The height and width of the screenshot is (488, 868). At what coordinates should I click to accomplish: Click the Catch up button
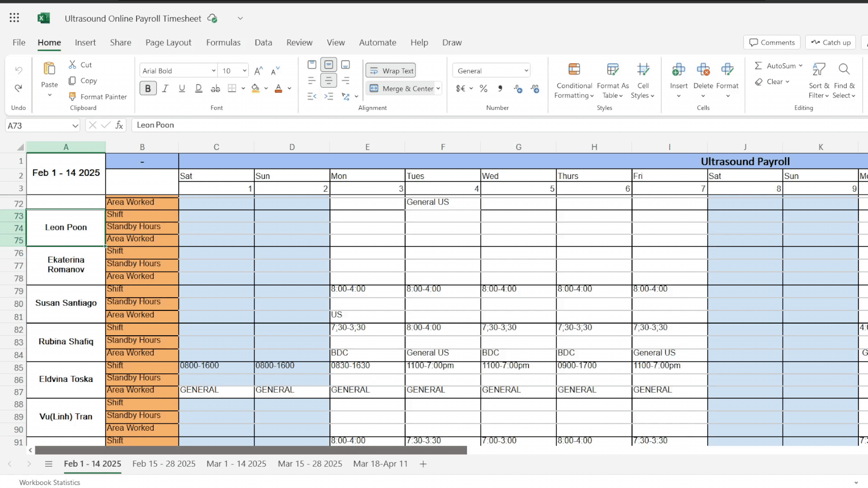[x=830, y=42]
